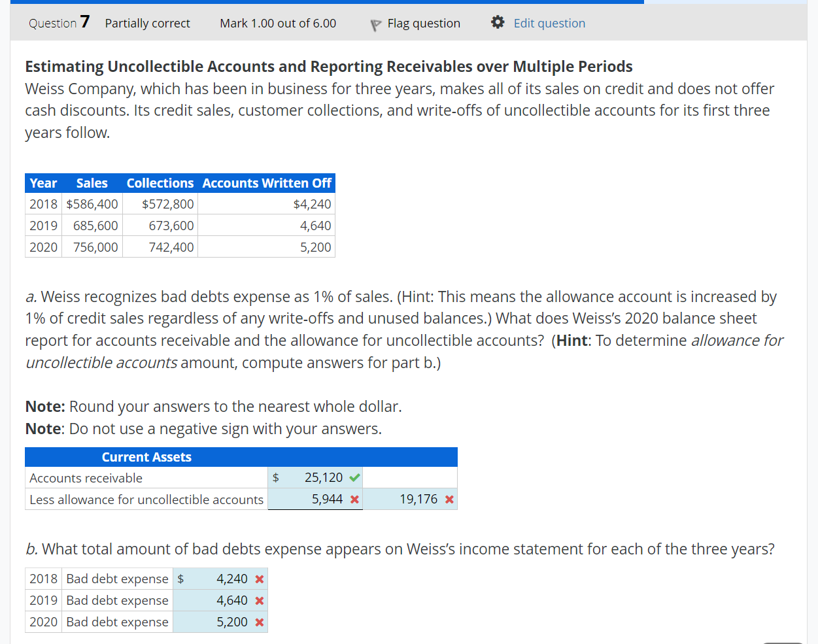This screenshot has width=818, height=644.
Task: Open the Edit question link
Action: (549, 22)
